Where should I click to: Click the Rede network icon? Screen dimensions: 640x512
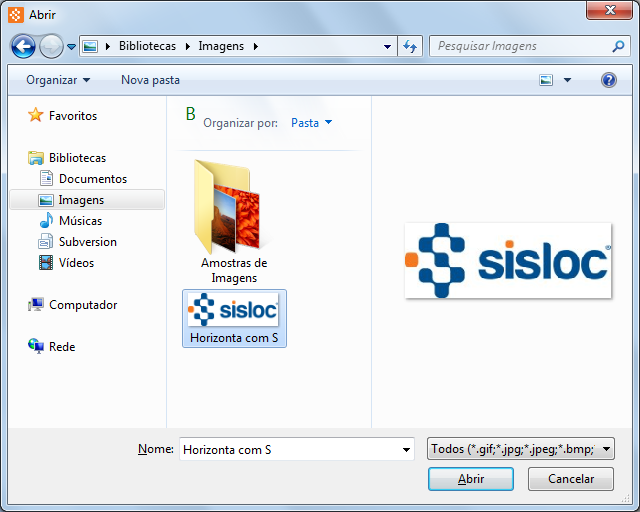tap(36, 346)
